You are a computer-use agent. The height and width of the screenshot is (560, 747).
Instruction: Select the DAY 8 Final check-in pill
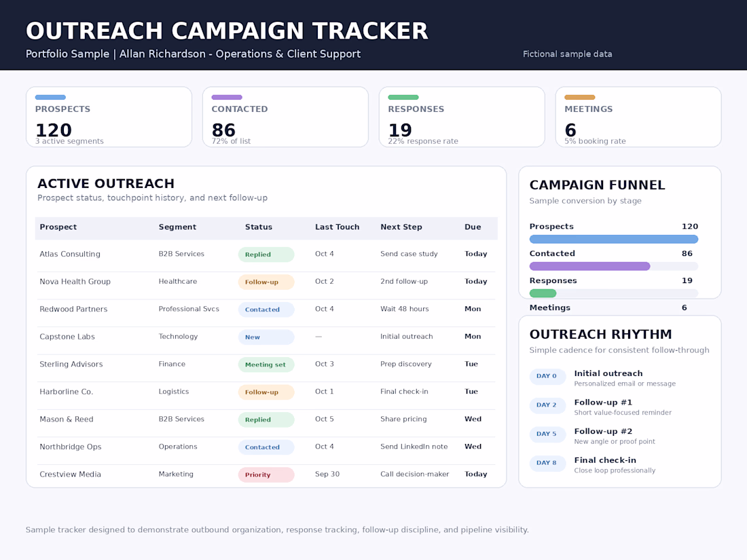[547, 463]
